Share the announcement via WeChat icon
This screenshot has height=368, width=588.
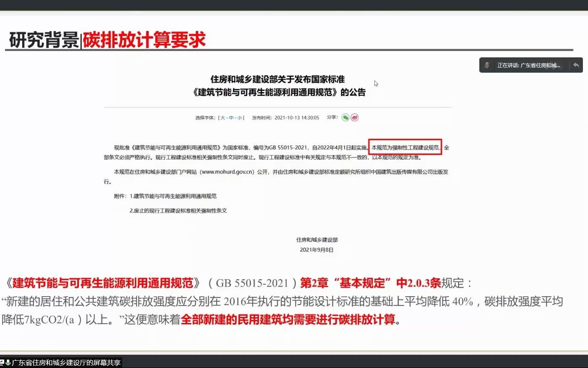[346, 117]
